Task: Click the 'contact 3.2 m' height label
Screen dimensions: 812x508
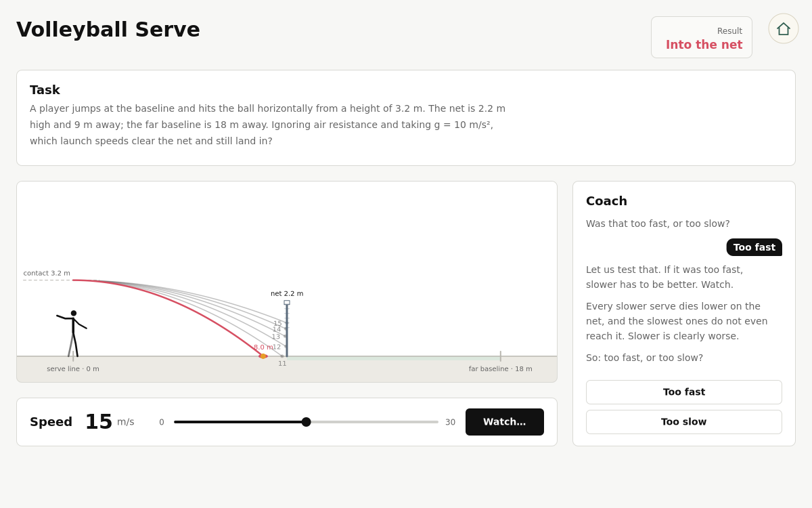Action: (x=47, y=273)
